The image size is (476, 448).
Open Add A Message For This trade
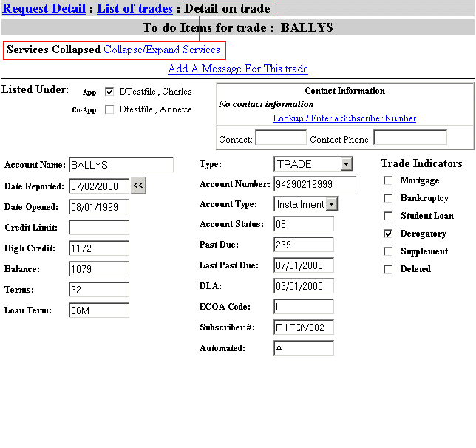[x=238, y=69]
